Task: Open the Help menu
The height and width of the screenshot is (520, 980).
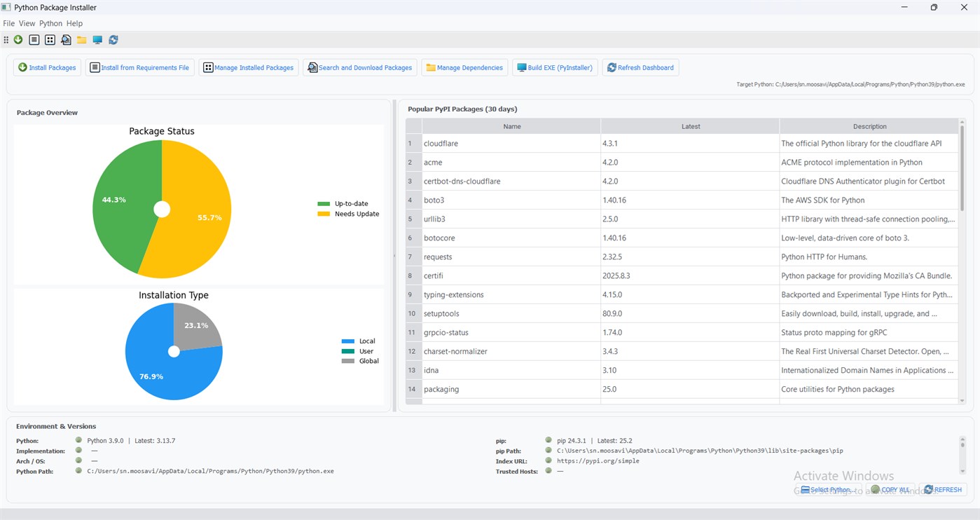Action: 74,23
